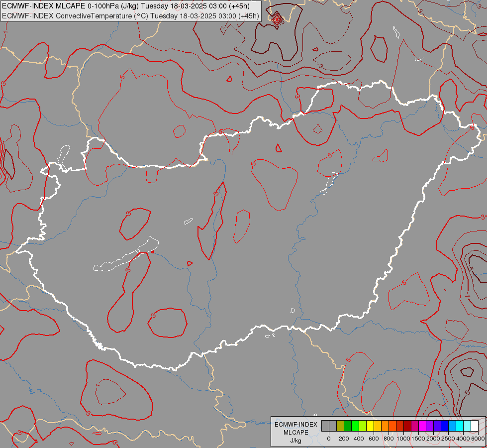Click ECMWF-INDEX text in legend box

point(295,425)
